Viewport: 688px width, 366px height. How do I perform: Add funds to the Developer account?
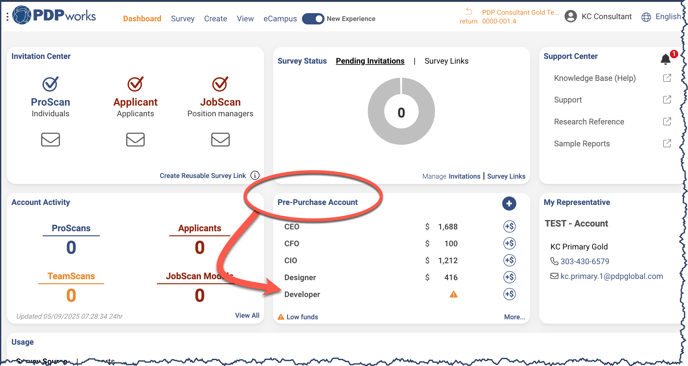509,294
